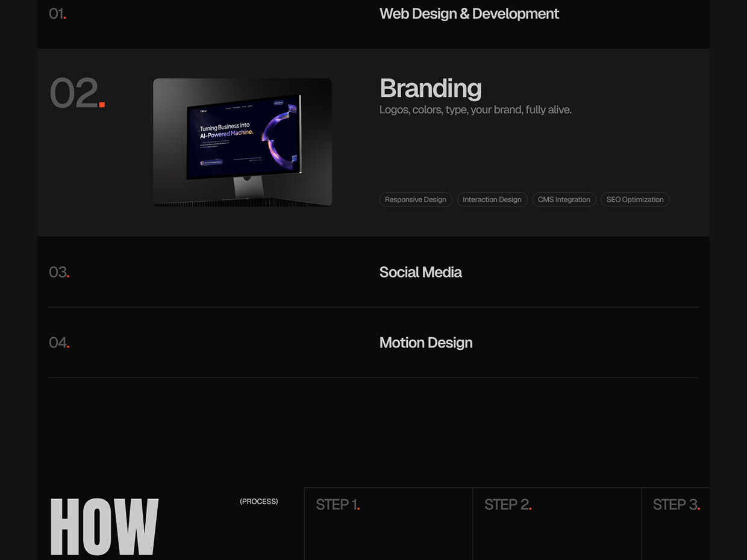Click the Branding service heading
The image size is (747, 560).
(430, 88)
